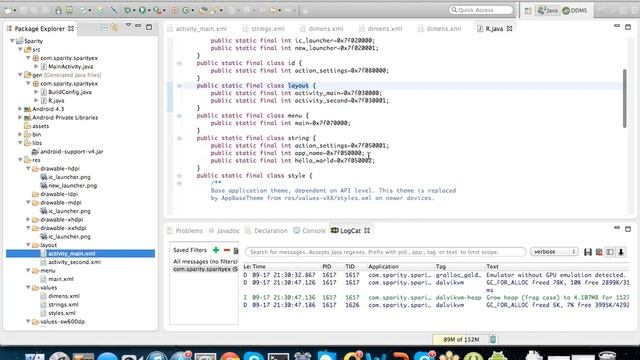Expand the drawable-xhdpi folder
The image size is (640, 360).
(28, 220)
